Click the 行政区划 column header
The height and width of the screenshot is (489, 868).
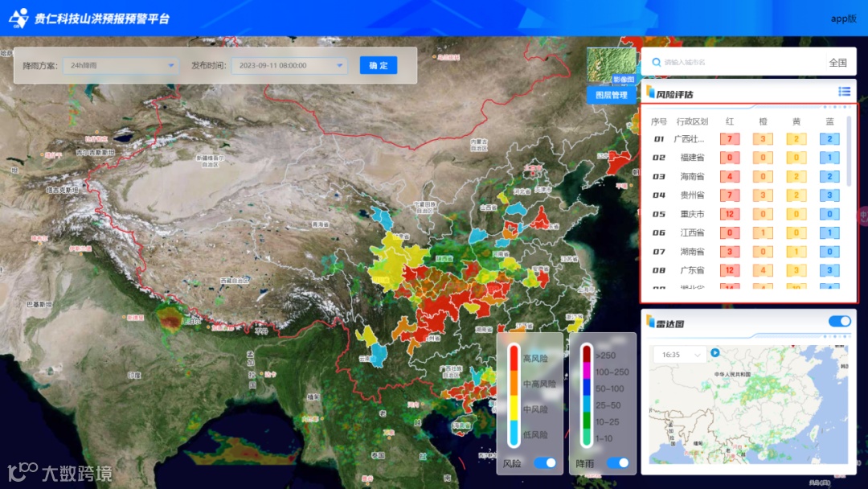click(x=692, y=121)
